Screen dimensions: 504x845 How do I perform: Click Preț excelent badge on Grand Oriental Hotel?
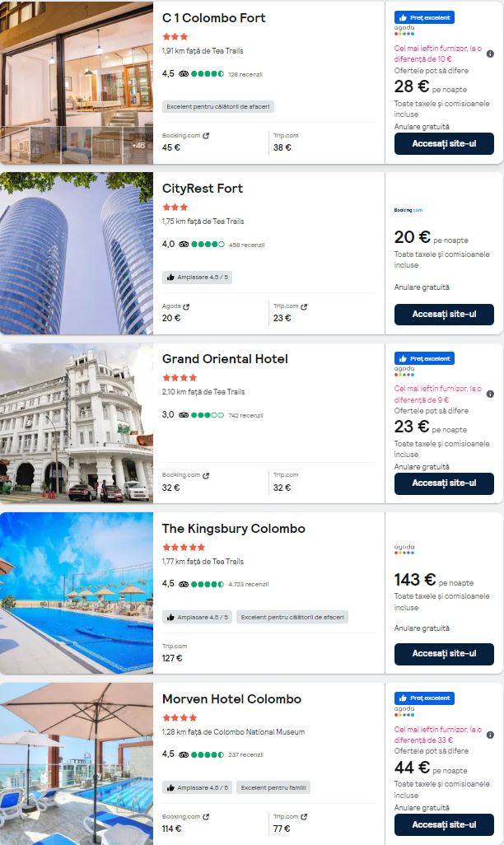[x=425, y=358]
